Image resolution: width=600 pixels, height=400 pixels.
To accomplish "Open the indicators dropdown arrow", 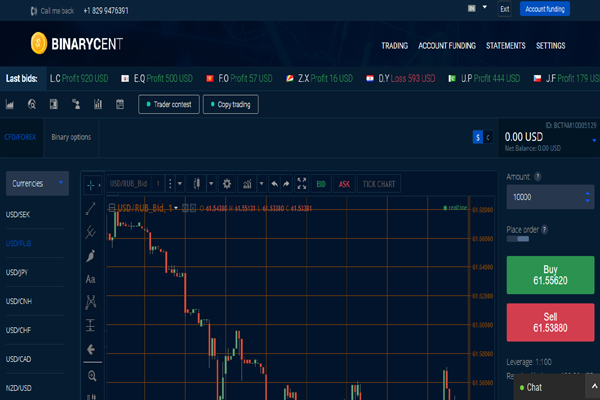I will [261, 184].
